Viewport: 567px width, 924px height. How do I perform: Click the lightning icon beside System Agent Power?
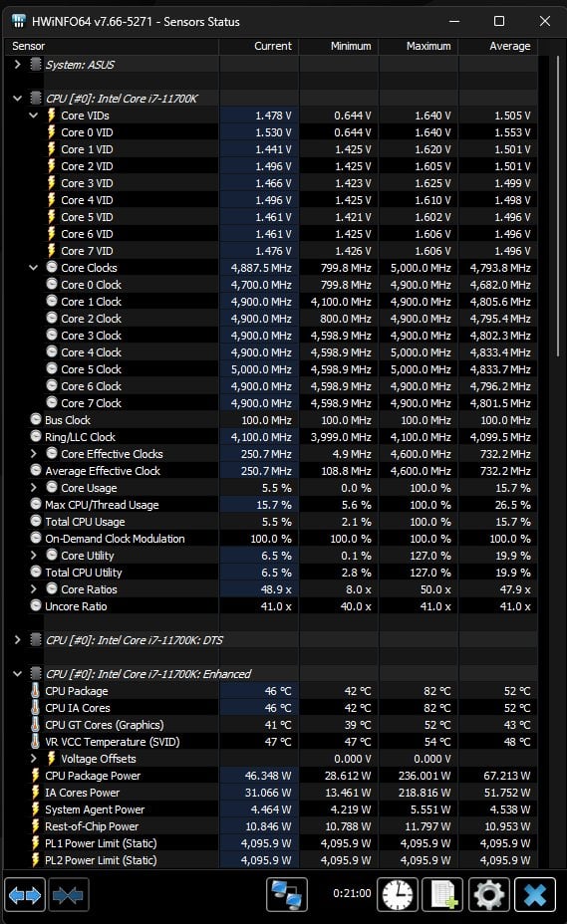click(36, 809)
